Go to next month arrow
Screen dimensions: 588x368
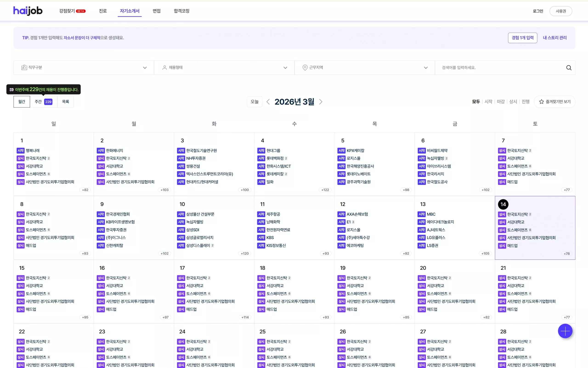point(321,102)
